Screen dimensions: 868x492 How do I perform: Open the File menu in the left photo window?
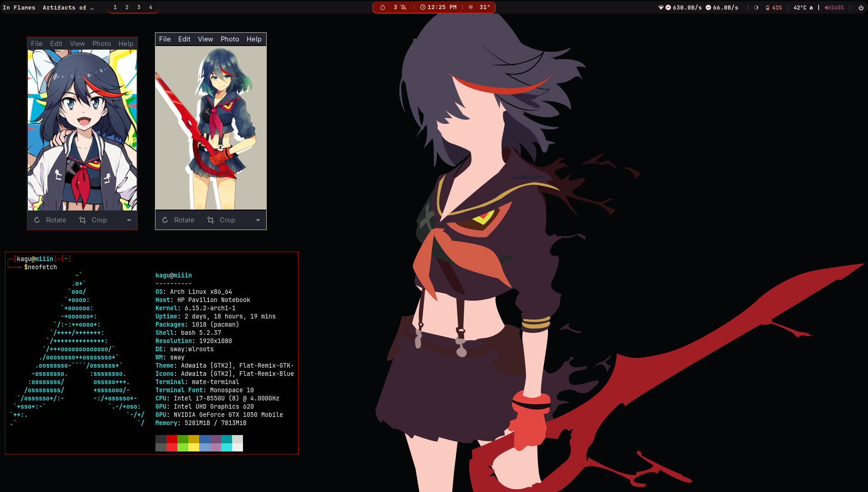click(36, 44)
